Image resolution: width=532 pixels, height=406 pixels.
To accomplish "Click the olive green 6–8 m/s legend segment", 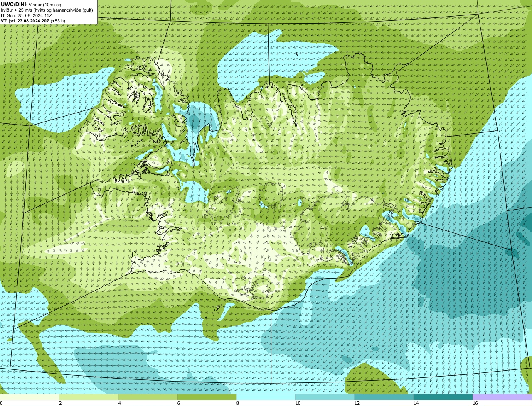I will pos(207,397).
